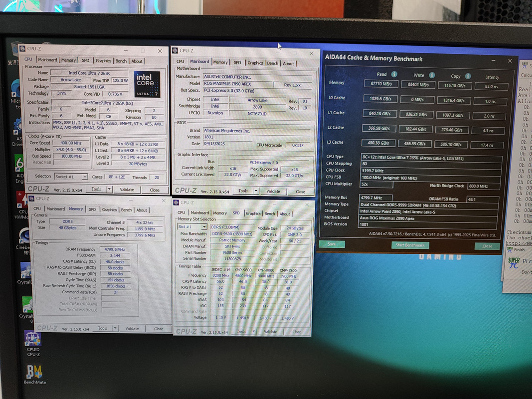Click the Copy info icon in AIDA64
532x399 pixels.
click(468, 76)
